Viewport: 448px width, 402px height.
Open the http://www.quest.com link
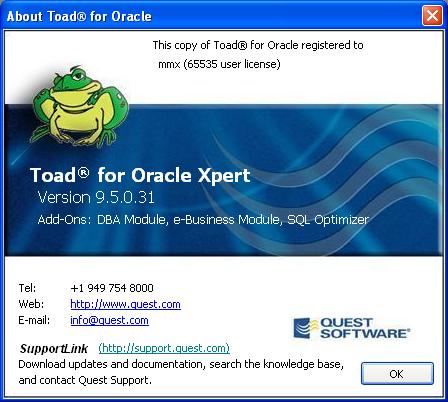[x=125, y=304]
